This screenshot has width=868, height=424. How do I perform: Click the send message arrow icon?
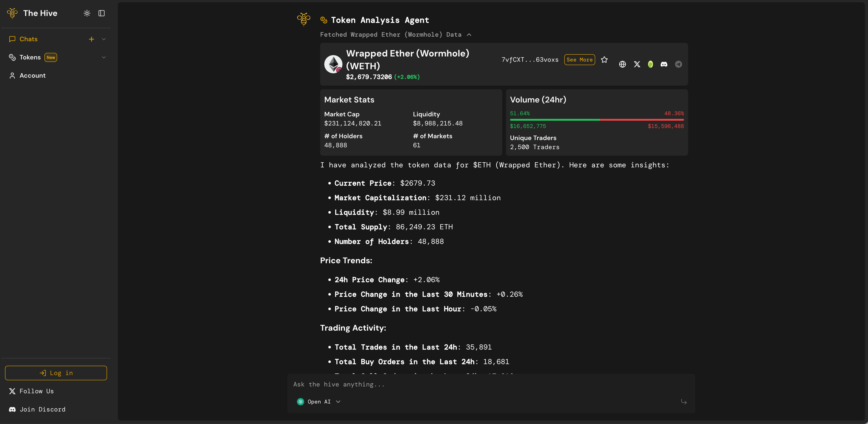(x=684, y=401)
